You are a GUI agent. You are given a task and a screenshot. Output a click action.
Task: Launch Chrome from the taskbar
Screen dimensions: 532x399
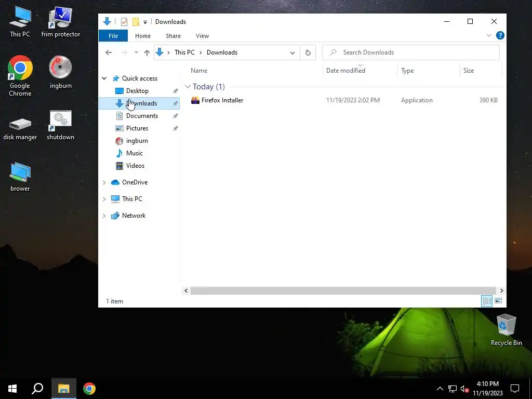click(x=89, y=389)
